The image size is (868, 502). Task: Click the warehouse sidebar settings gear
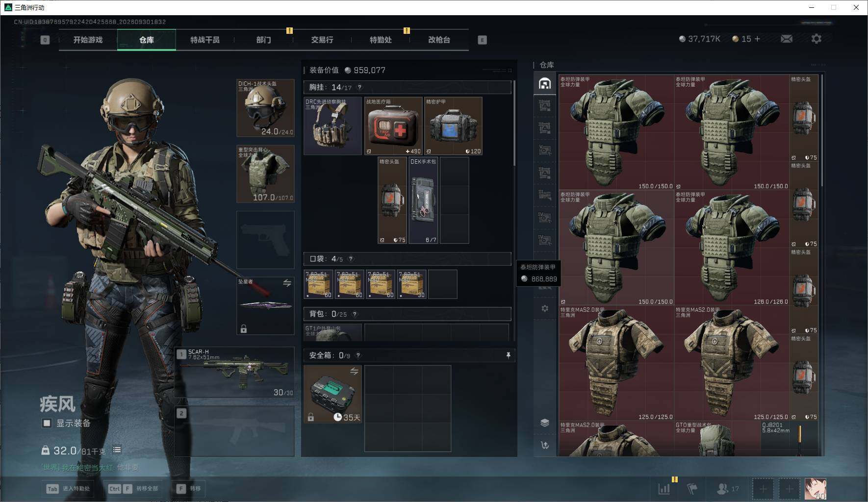click(545, 308)
